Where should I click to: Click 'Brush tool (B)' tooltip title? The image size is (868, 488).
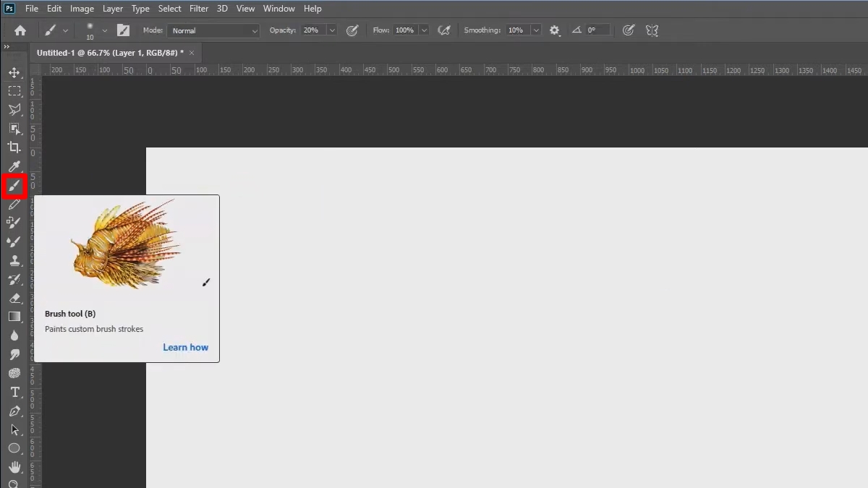pyautogui.click(x=70, y=314)
